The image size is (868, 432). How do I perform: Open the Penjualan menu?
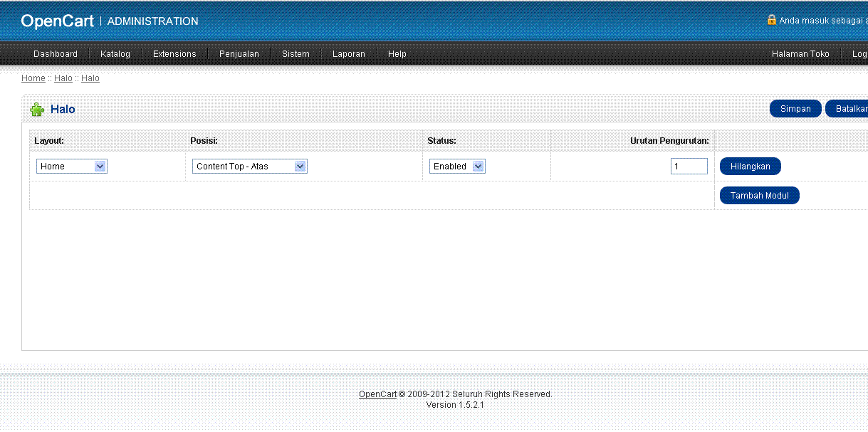pos(239,54)
